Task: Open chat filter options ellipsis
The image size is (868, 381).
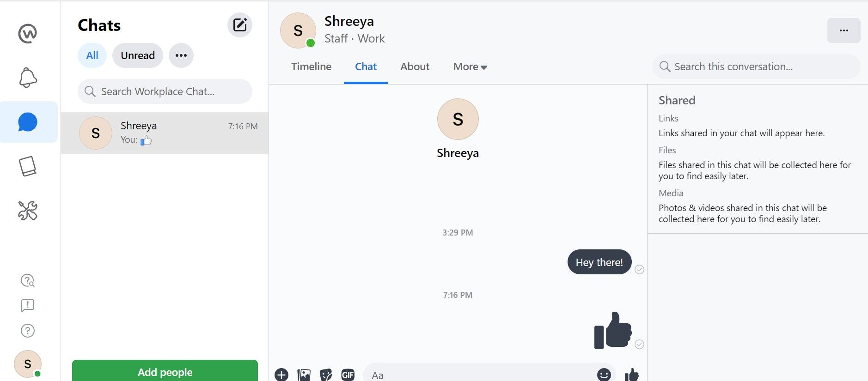Action: [x=181, y=55]
